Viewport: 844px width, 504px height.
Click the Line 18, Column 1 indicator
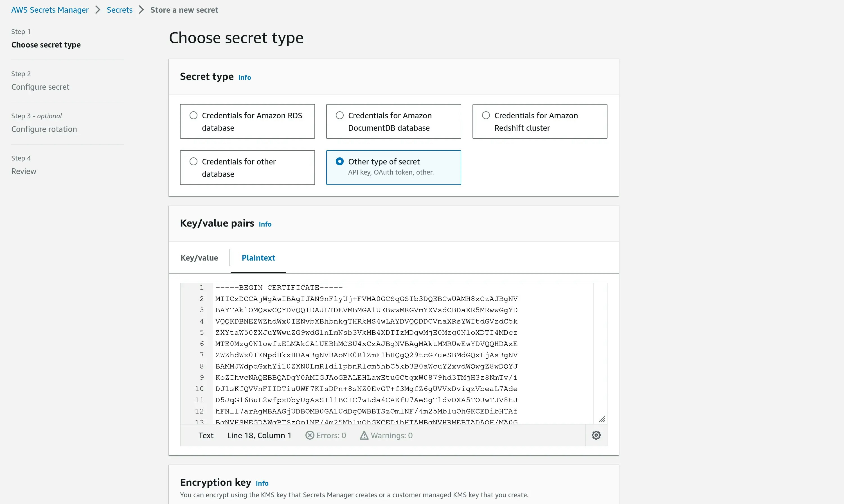259,435
